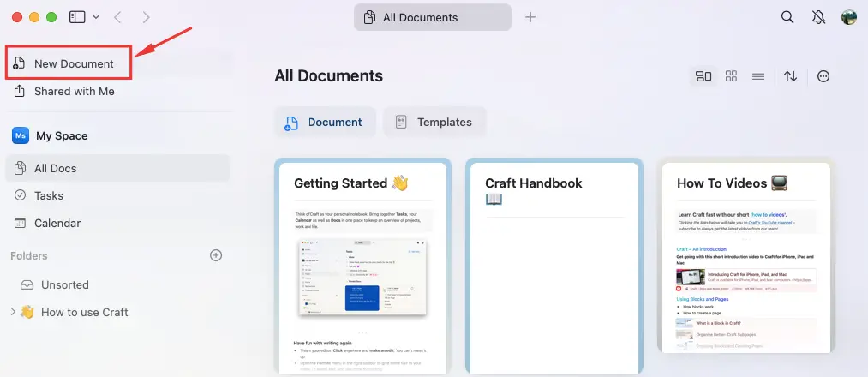Open How to use Craft folder
This screenshot has height=377, width=868.
[x=84, y=312]
